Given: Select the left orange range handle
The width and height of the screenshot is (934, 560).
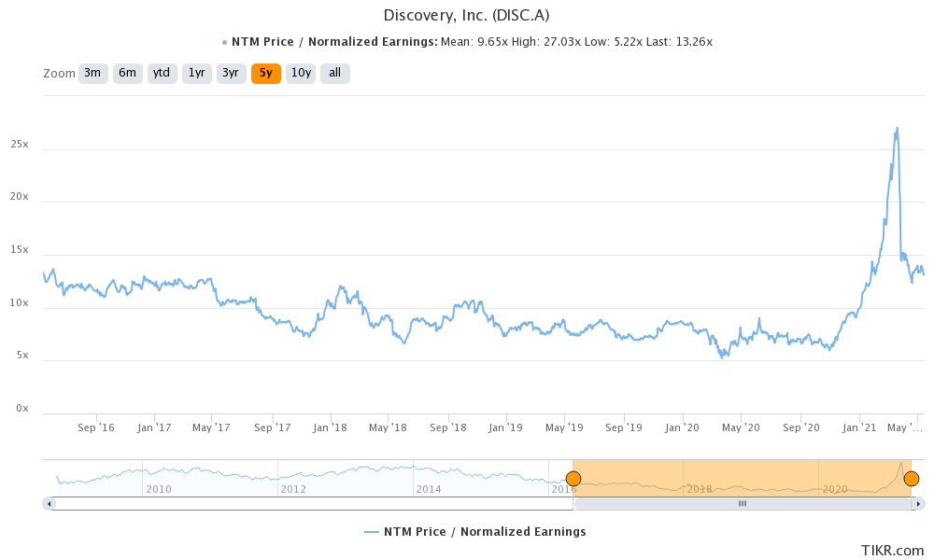Looking at the screenshot, I should (573, 478).
